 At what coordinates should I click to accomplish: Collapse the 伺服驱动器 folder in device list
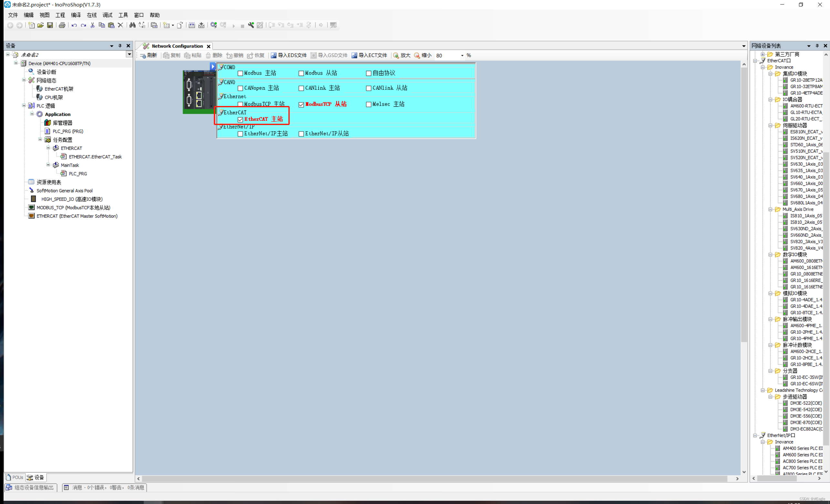tap(770, 125)
